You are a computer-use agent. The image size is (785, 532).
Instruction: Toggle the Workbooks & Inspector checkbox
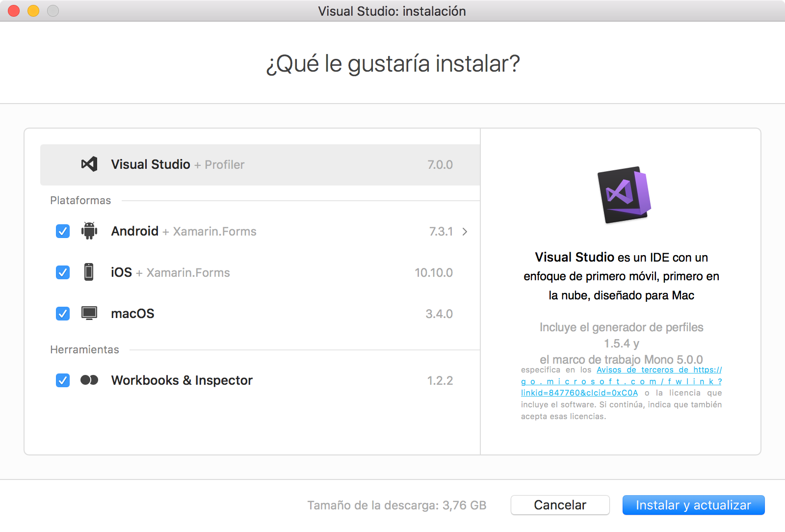click(x=62, y=380)
